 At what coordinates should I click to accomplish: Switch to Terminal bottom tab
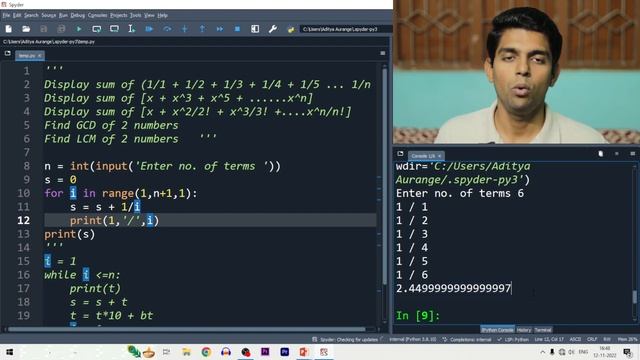tap(542, 330)
